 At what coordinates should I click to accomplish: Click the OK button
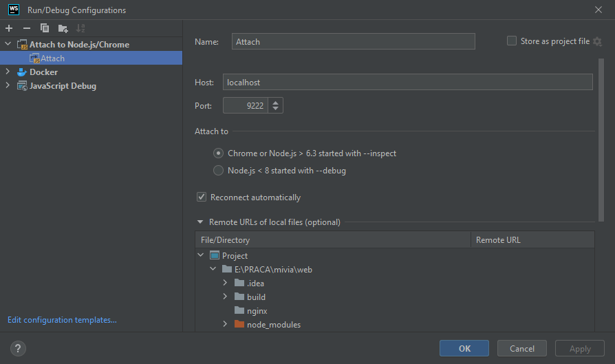(464, 348)
